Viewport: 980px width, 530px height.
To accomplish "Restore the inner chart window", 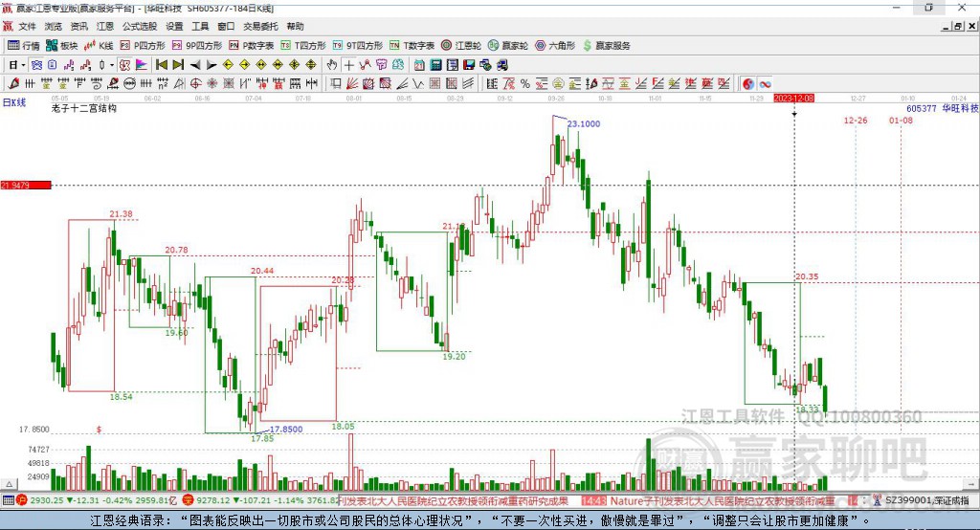I will point(958,26).
